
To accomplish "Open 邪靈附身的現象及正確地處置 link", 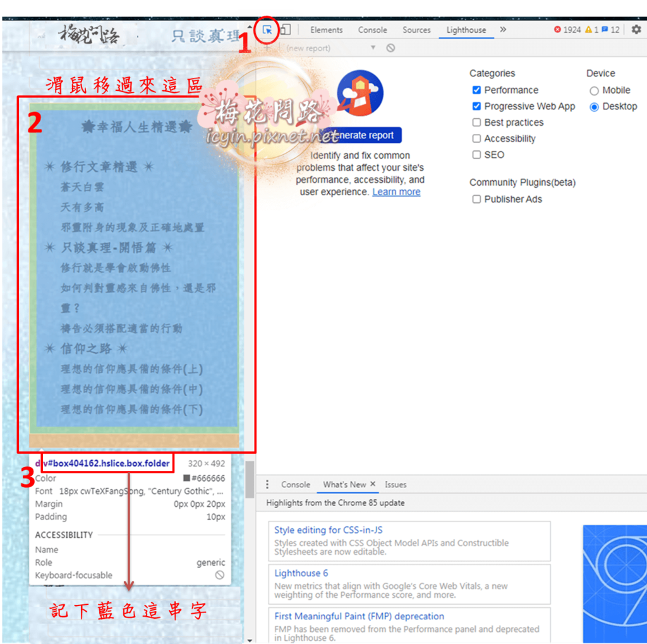I will point(133,228).
